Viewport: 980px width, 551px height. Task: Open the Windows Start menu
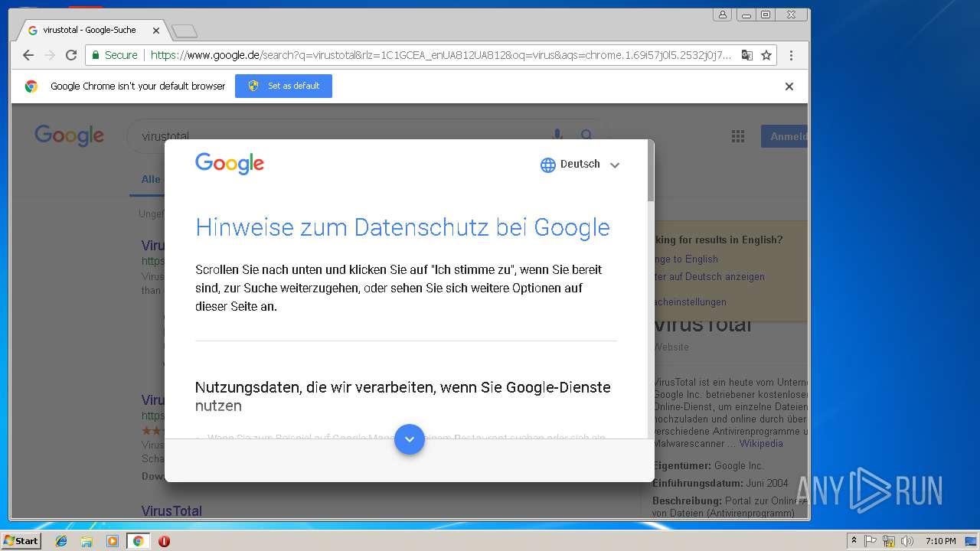click(21, 540)
